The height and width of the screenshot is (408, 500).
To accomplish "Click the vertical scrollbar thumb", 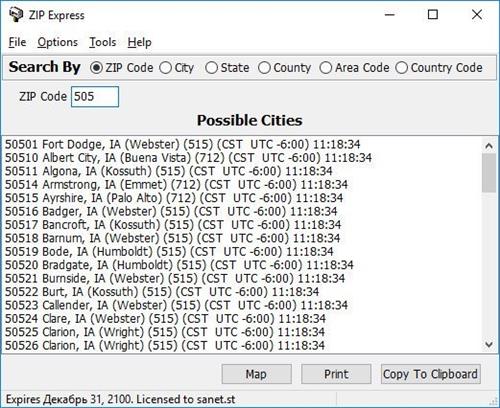I will pyautogui.click(x=489, y=173).
